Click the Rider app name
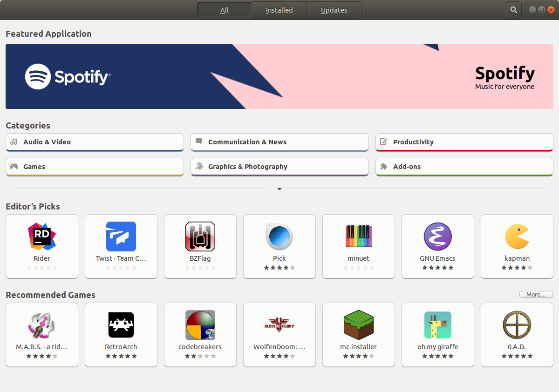Image resolution: width=559 pixels, height=392 pixels. click(42, 258)
